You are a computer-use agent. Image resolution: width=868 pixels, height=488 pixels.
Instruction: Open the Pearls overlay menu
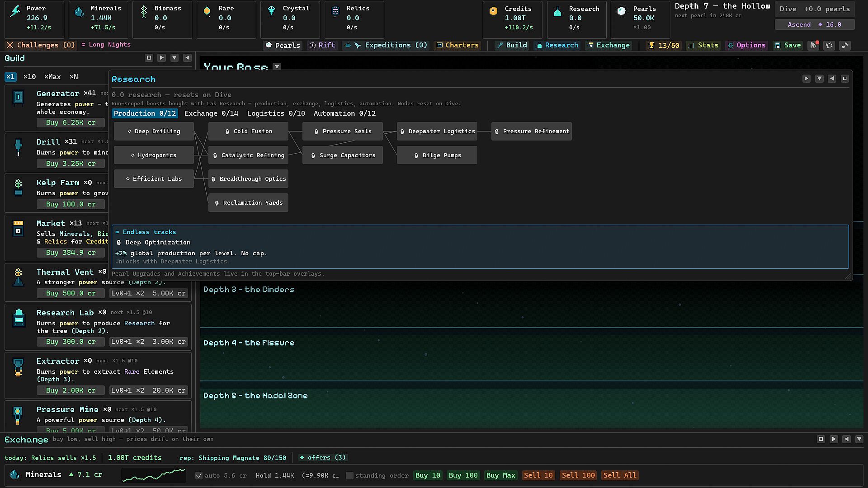coord(283,45)
